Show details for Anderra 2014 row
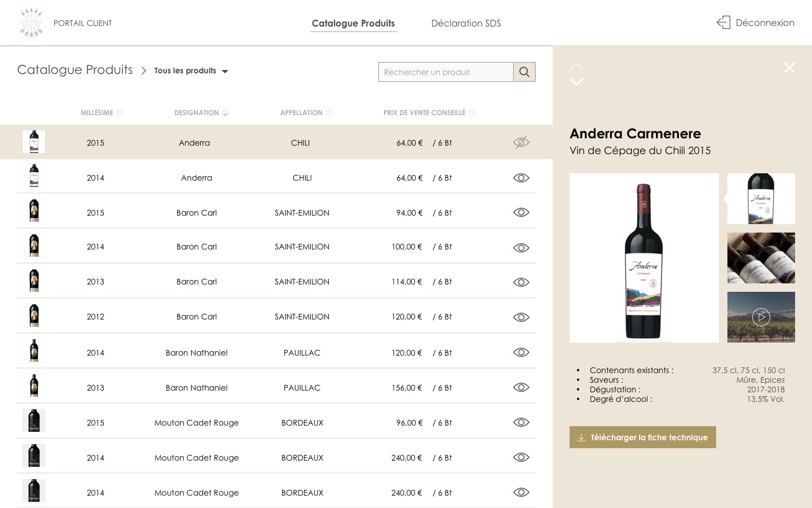 click(x=521, y=178)
